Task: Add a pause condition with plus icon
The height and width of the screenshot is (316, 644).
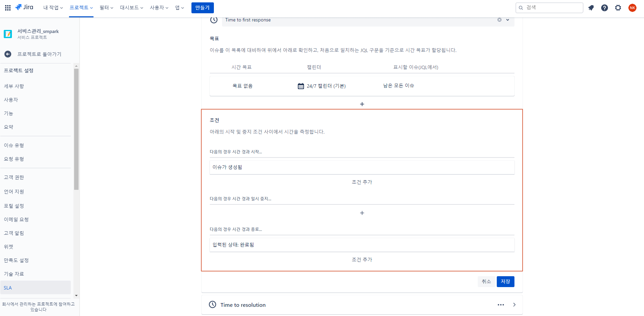Action: (x=362, y=213)
